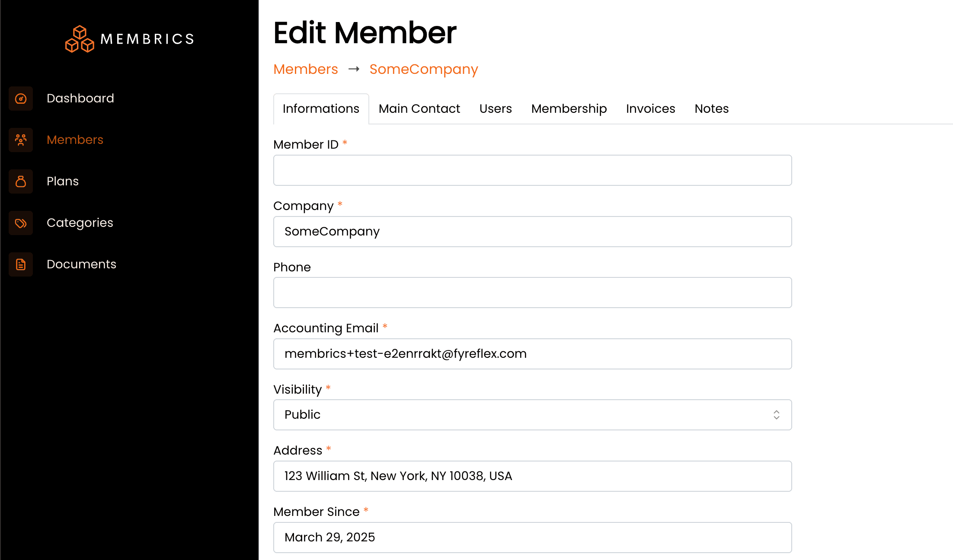Click the Plans money bag icon
The width and height of the screenshot is (953, 560).
click(21, 181)
